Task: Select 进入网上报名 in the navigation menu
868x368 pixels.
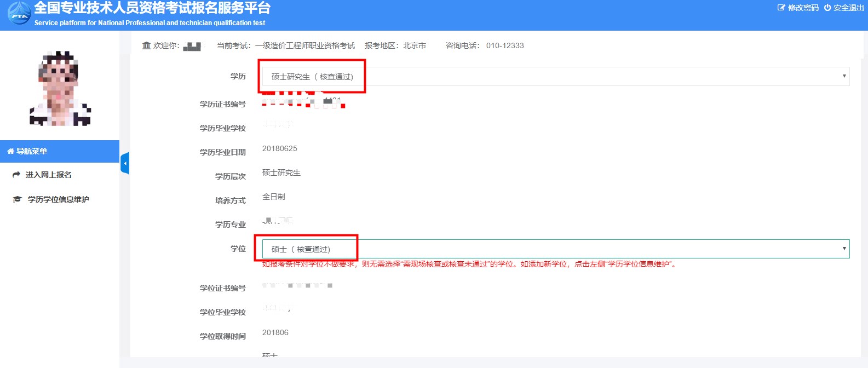Action: tap(49, 175)
